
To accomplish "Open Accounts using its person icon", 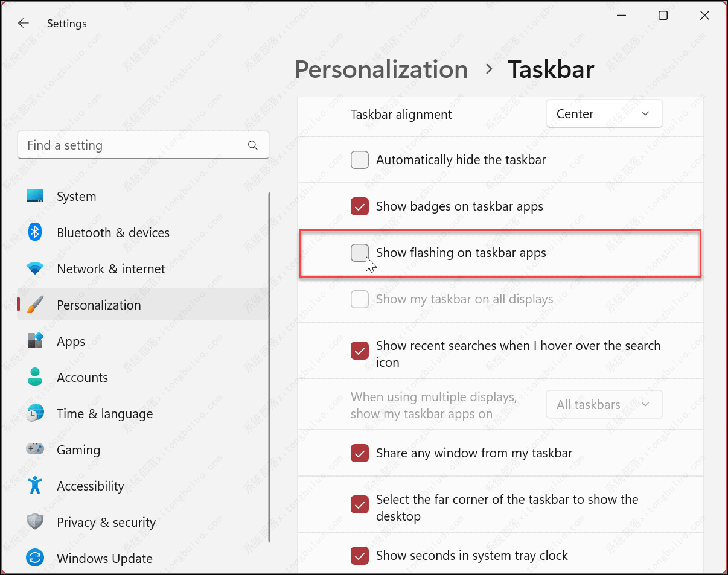I will click(35, 377).
